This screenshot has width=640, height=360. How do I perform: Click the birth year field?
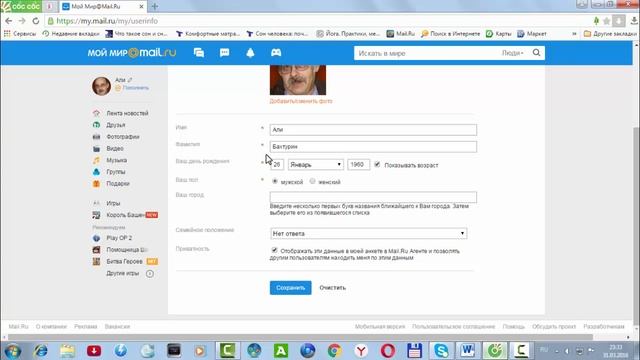[358, 164]
